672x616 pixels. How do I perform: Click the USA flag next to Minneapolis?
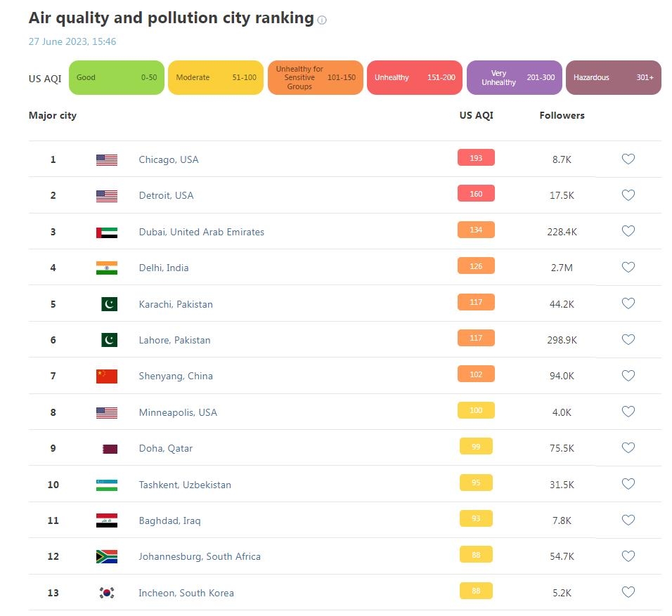click(107, 412)
